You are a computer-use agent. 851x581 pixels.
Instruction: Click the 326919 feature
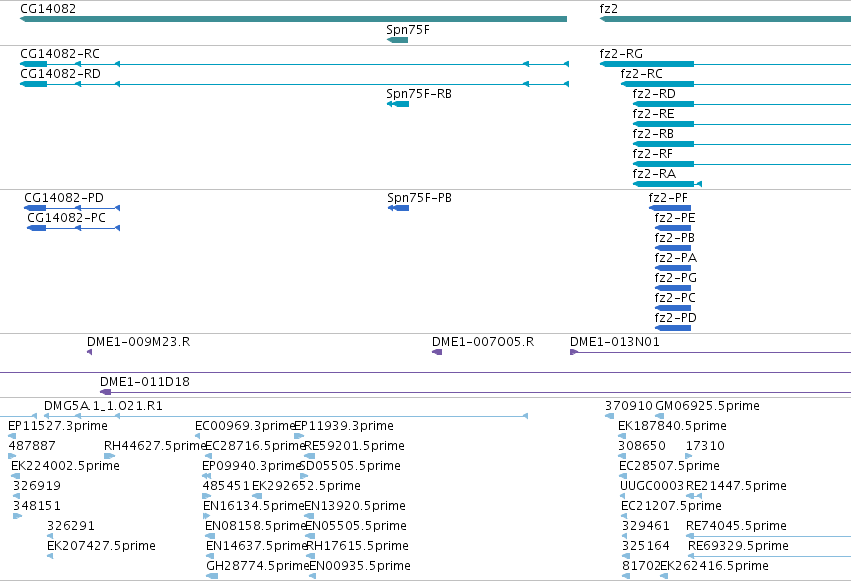coord(16,496)
